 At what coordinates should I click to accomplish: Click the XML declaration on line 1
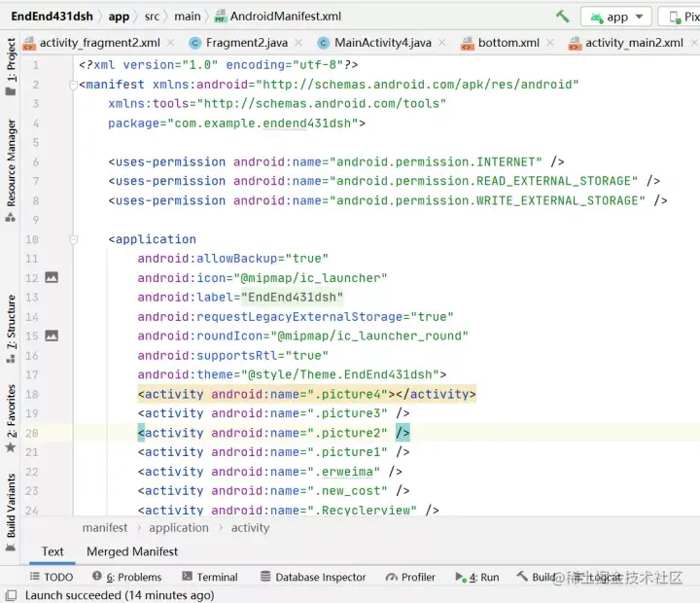pos(219,65)
